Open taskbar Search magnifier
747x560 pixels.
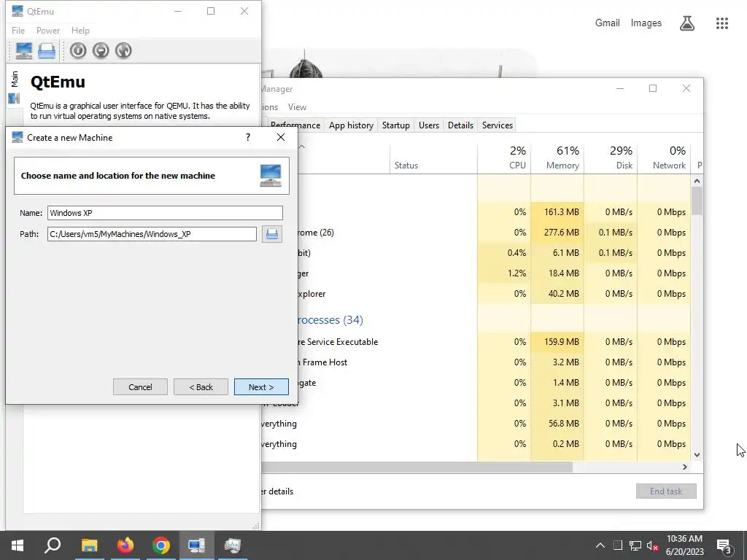click(x=53, y=545)
